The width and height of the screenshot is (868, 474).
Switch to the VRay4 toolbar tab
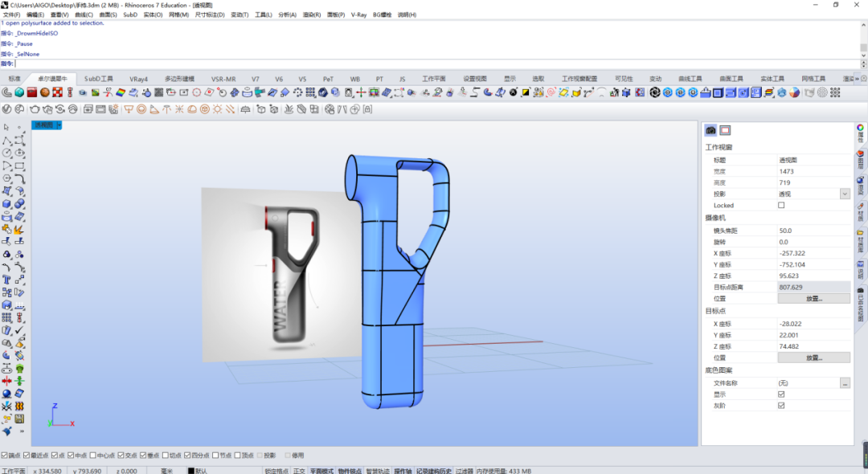point(138,79)
